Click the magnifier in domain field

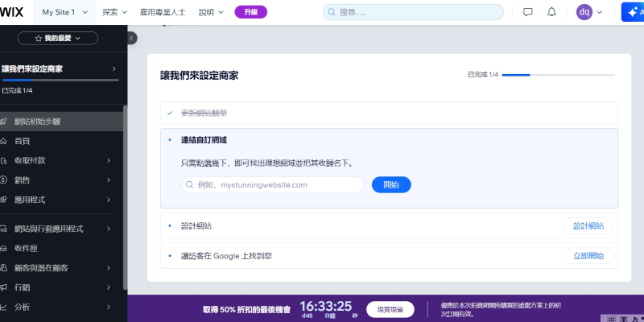point(189,185)
